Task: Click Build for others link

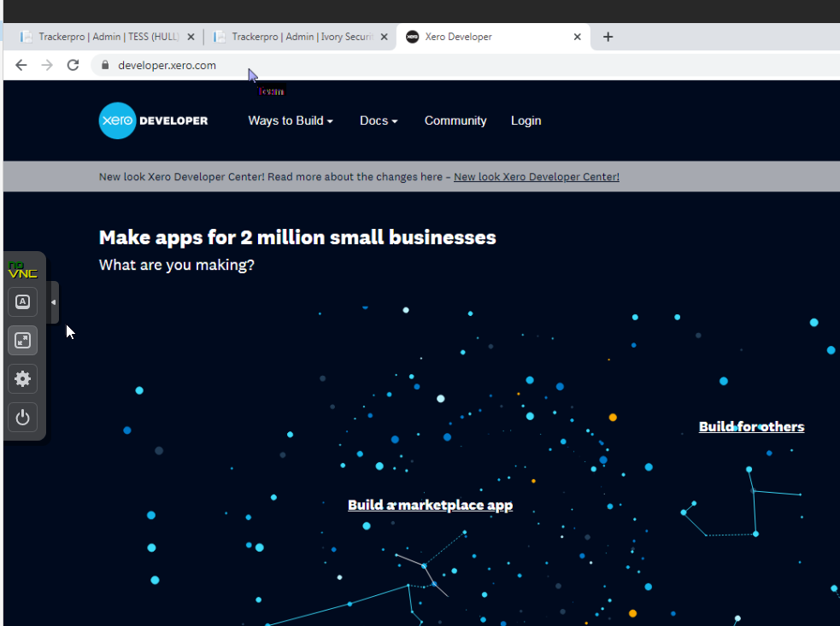Action: [x=752, y=427]
